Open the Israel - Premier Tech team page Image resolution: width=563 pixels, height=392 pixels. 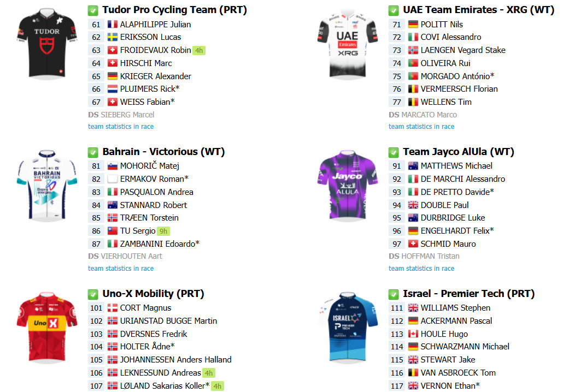coord(468,294)
